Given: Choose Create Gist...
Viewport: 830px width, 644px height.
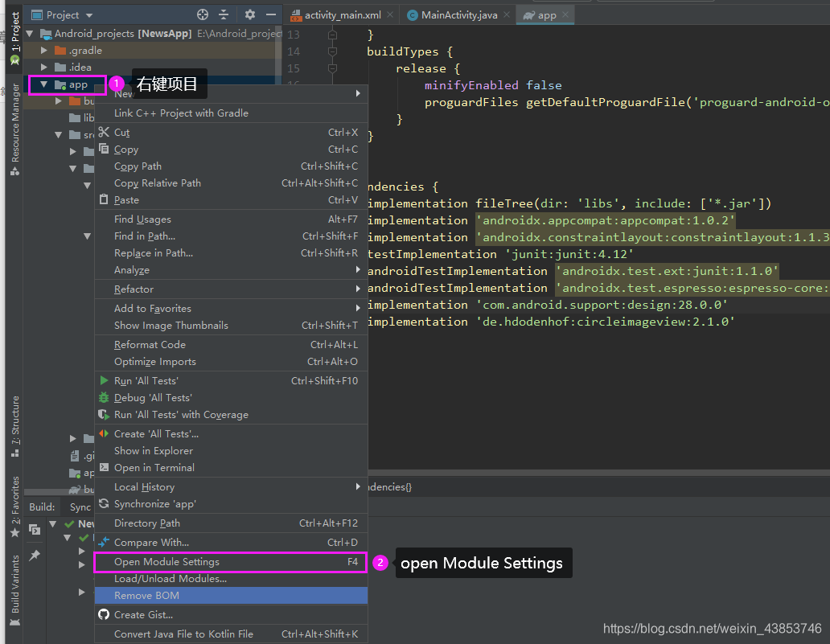Looking at the screenshot, I should point(231,615).
